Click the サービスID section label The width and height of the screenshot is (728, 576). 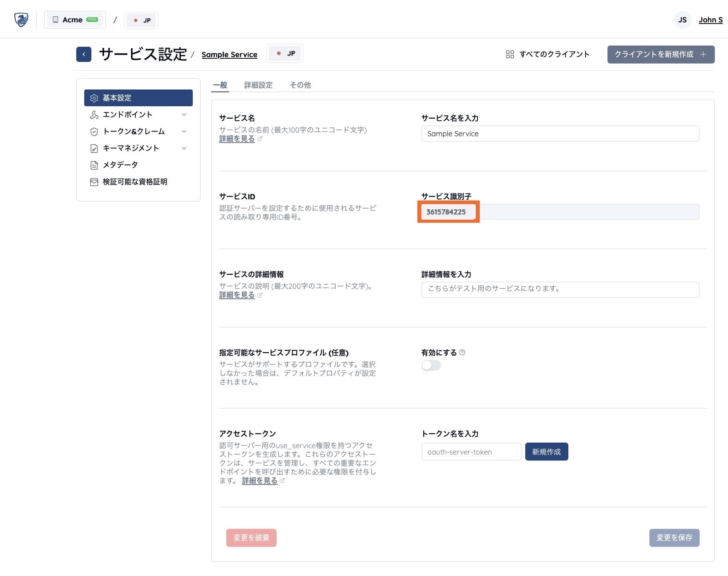tap(237, 197)
